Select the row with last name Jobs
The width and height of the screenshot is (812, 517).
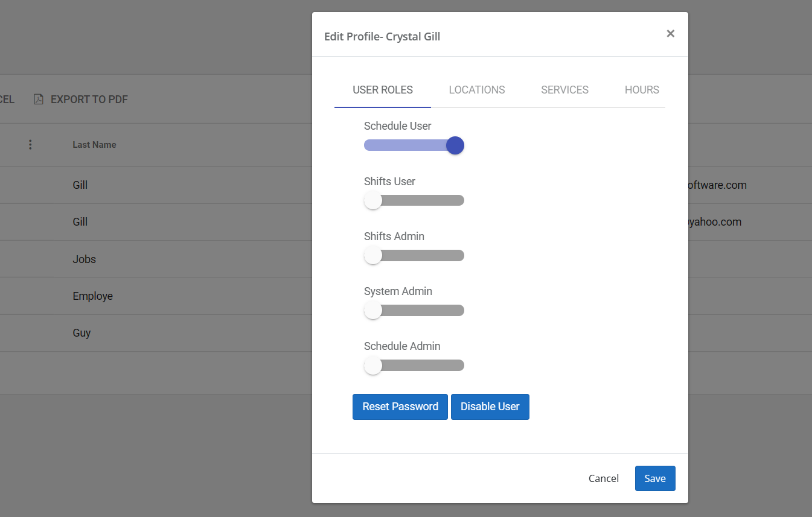pyautogui.click(x=84, y=259)
